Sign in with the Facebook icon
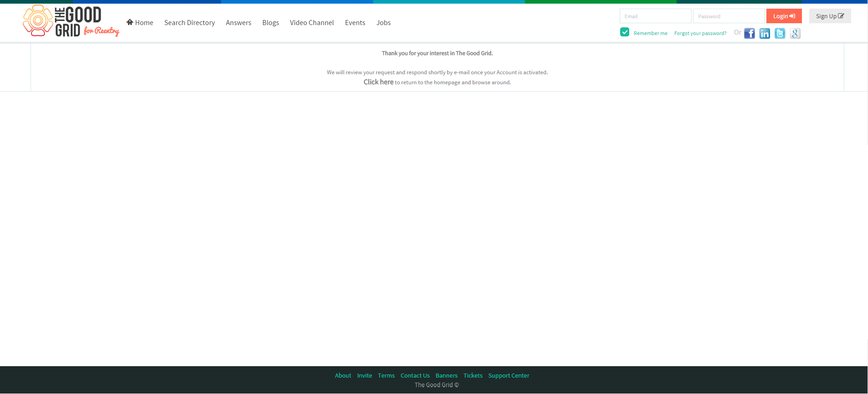The height and width of the screenshot is (394, 868). [x=750, y=33]
